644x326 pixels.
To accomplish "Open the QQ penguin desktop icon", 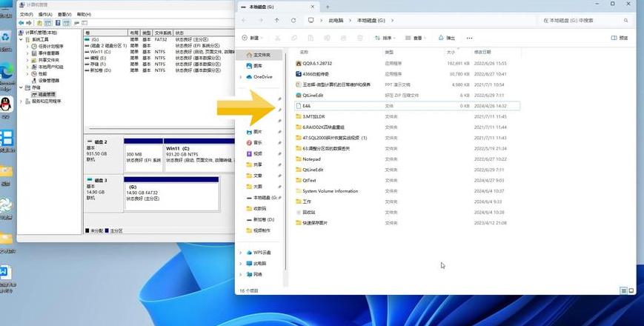I will click(6, 105).
